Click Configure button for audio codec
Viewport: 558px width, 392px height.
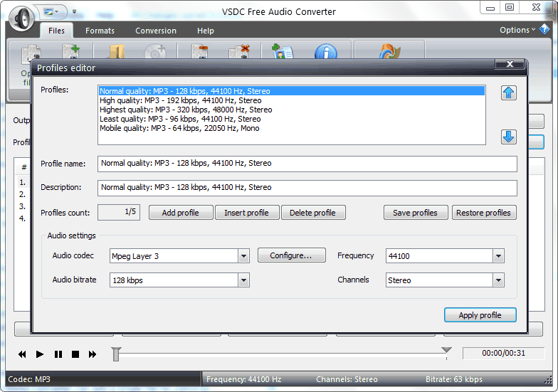pos(291,255)
